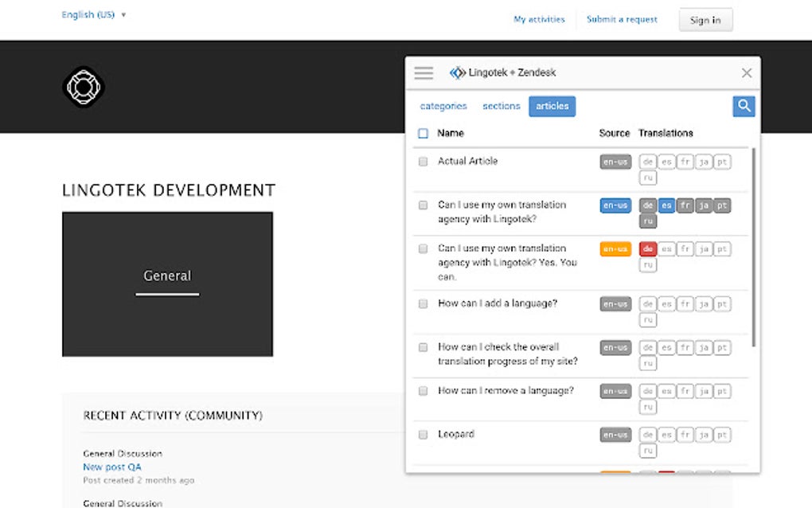The height and width of the screenshot is (508, 812).
Task: Select the articles tab
Action: (x=552, y=105)
